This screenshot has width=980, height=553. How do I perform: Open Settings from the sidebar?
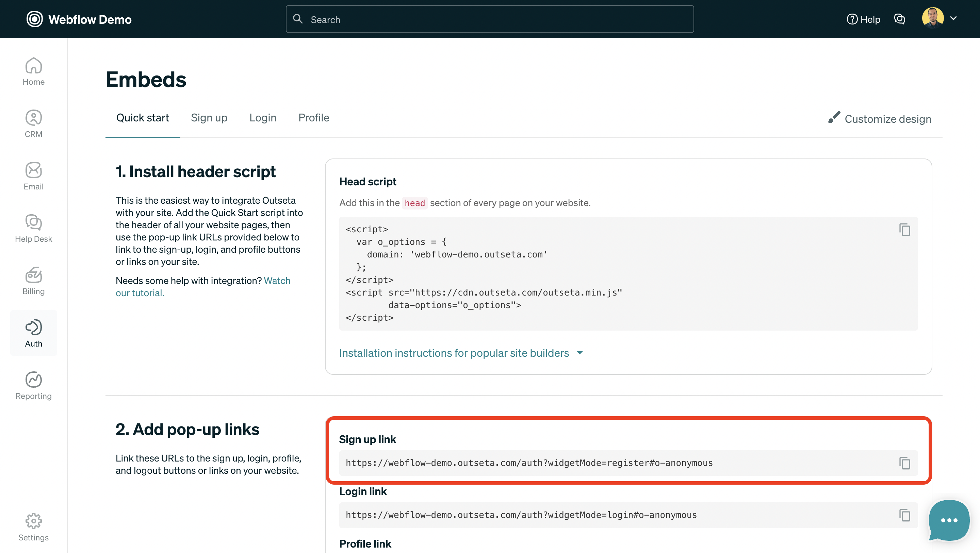(x=33, y=527)
